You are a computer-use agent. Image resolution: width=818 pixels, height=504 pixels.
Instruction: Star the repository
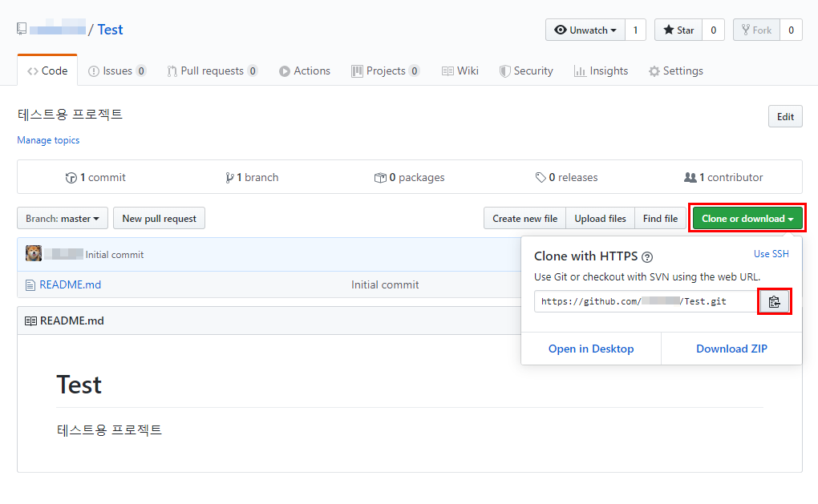coord(678,30)
